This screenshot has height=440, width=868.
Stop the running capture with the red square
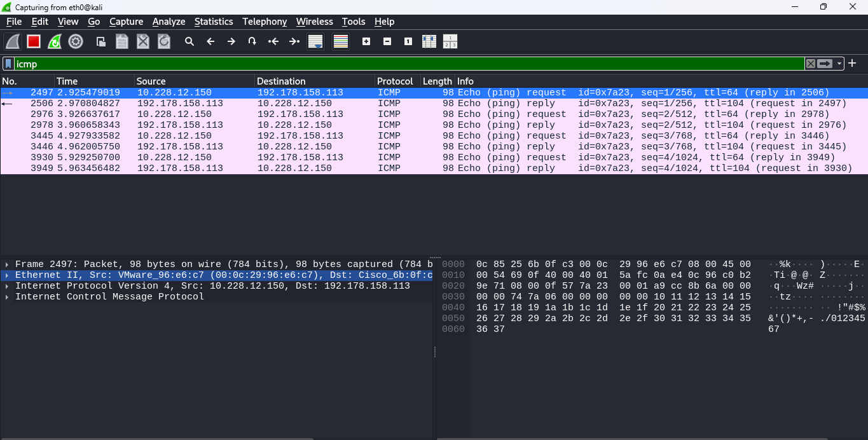click(34, 41)
